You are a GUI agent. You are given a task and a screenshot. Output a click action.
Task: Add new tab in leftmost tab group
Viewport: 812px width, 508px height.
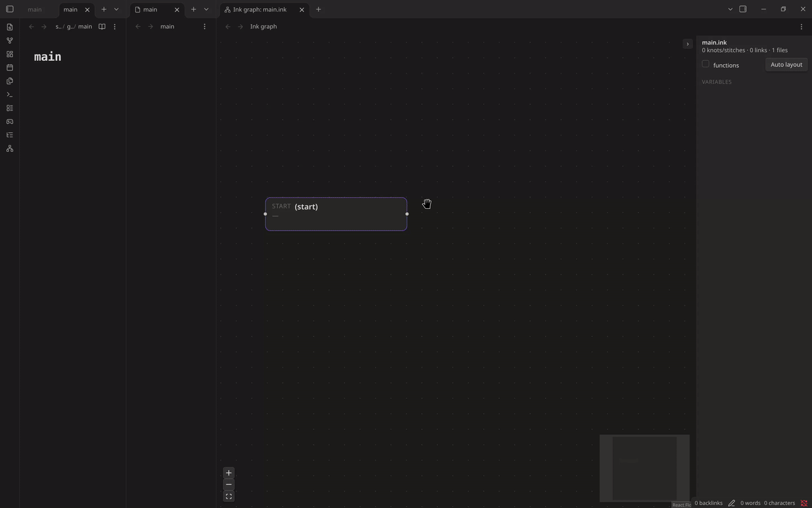pos(104,10)
